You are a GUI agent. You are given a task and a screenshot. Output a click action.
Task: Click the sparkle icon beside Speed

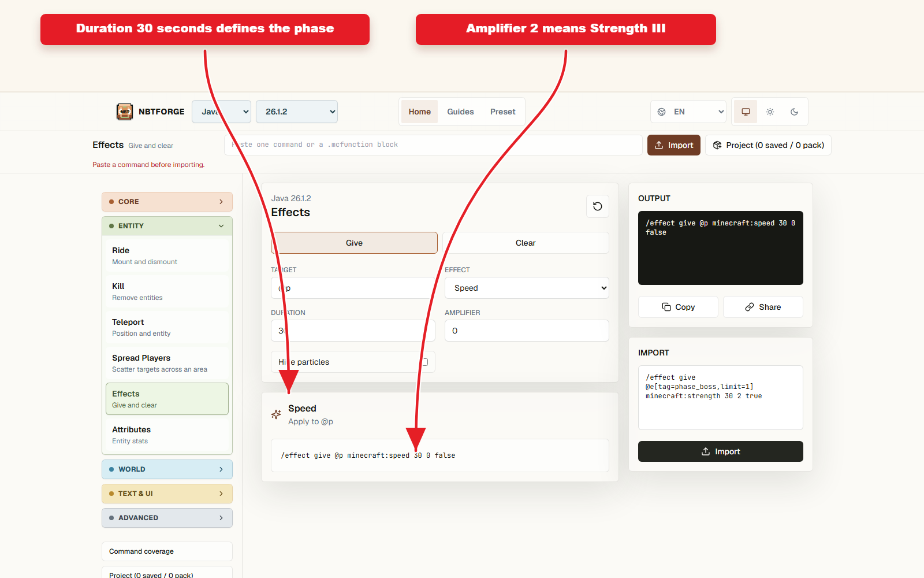[276, 414]
